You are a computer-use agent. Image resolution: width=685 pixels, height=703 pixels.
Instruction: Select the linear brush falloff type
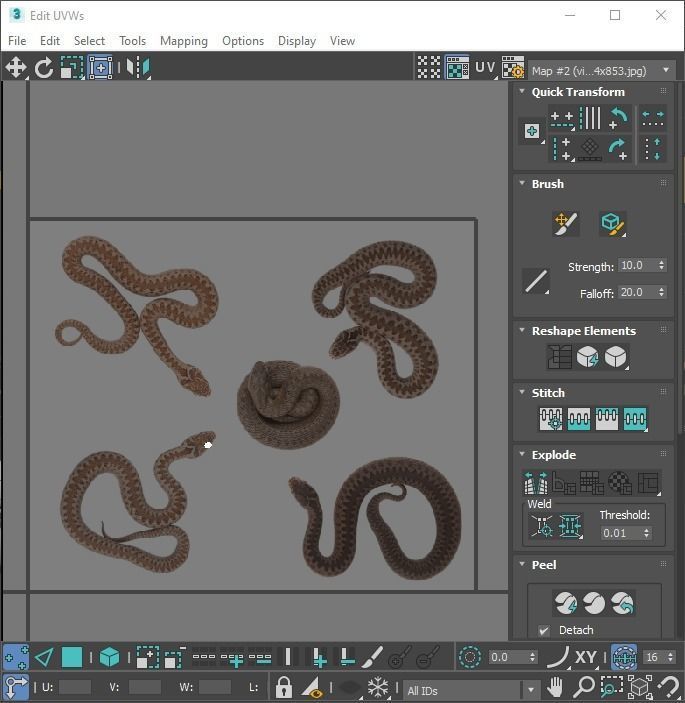536,282
